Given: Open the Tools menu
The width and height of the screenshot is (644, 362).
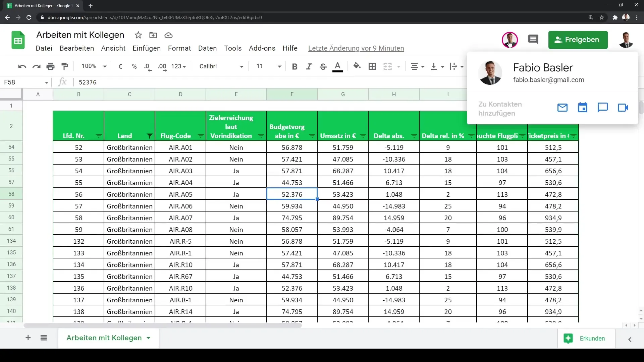Looking at the screenshot, I should coord(233,48).
